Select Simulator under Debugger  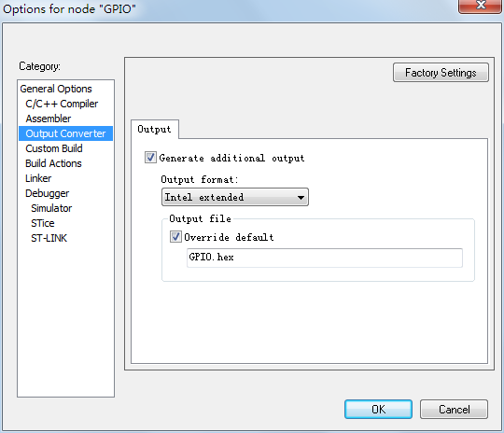pyautogui.click(x=51, y=208)
